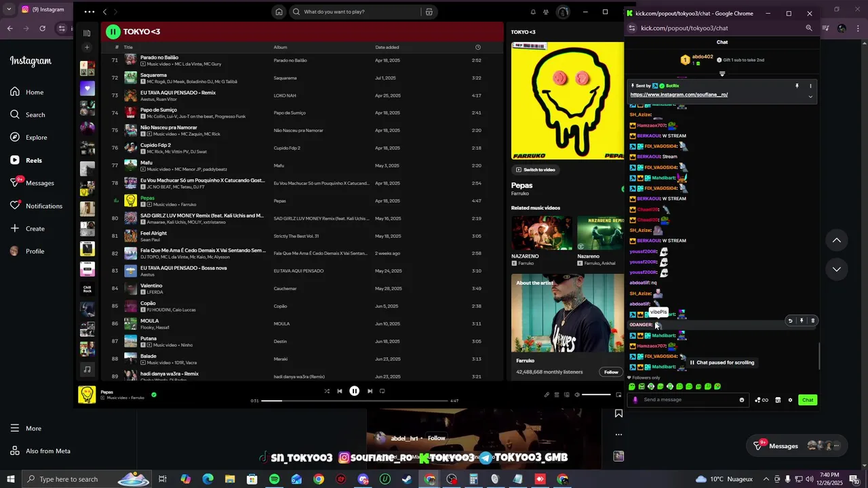Click the plus create icon in Spotify sidebar
868x488 pixels.
(x=87, y=47)
